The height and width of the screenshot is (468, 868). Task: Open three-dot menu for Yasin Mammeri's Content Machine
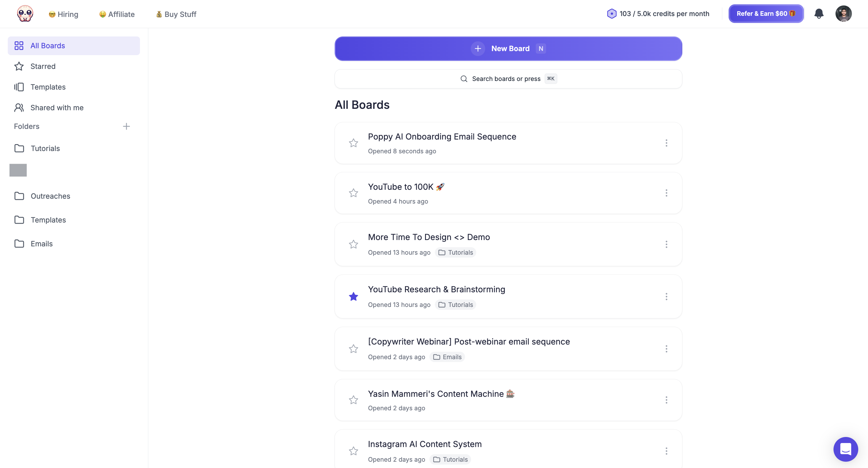666,400
